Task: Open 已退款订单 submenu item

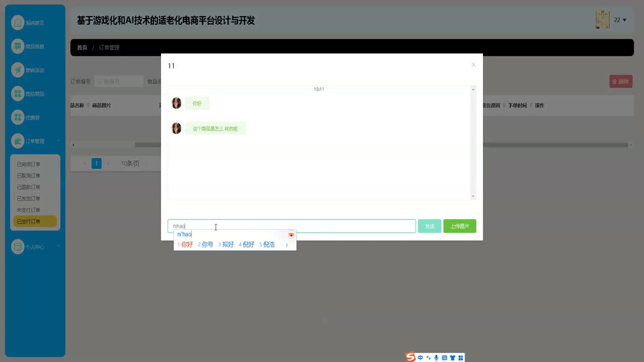Action: pyautogui.click(x=29, y=188)
